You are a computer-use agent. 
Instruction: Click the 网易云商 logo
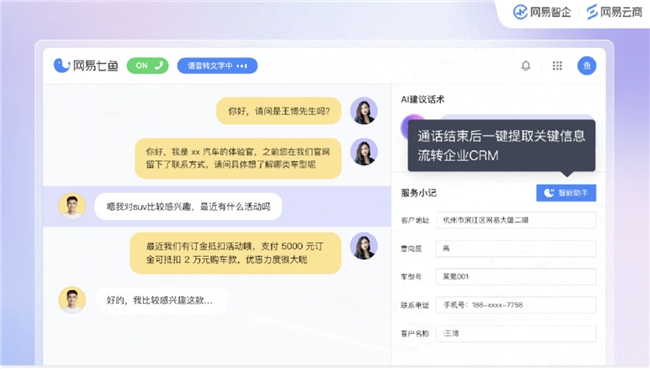614,12
